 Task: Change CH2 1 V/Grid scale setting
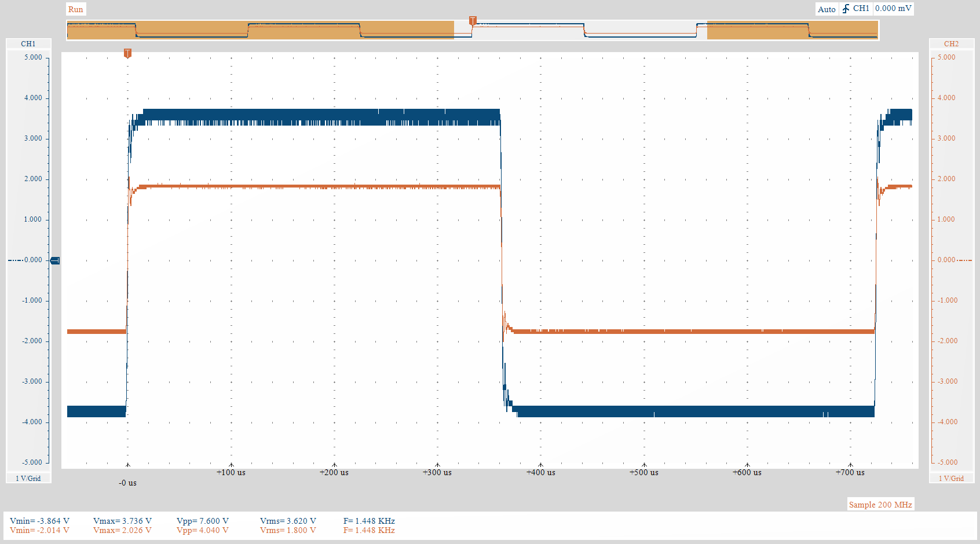[951, 478]
